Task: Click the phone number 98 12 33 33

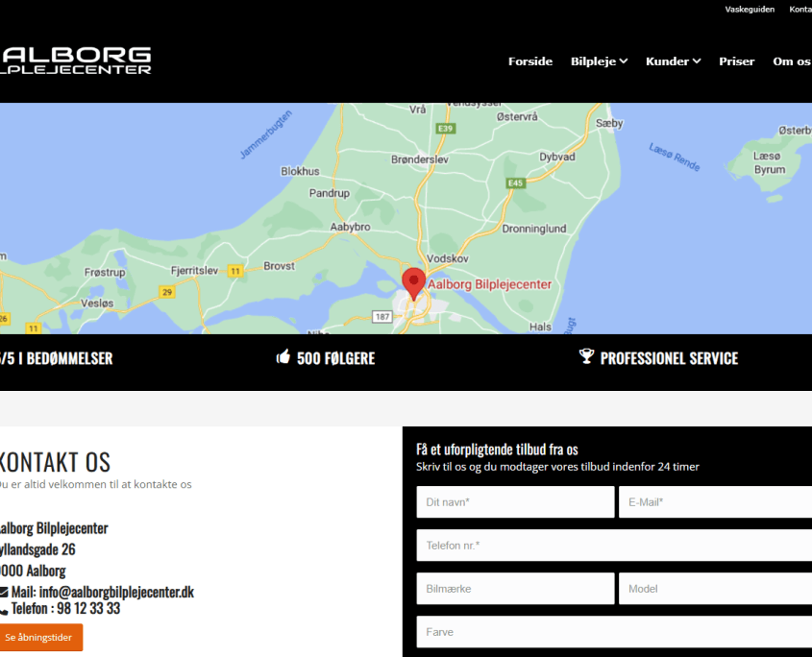Action: 88,608
